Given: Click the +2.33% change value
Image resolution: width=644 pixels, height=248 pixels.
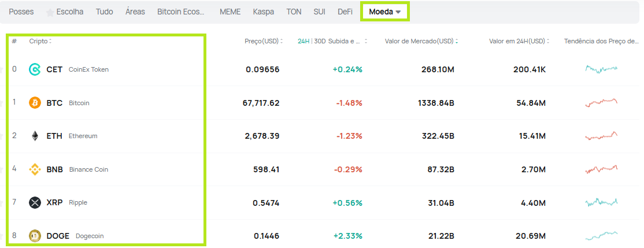Looking at the screenshot, I should [347, 236].
